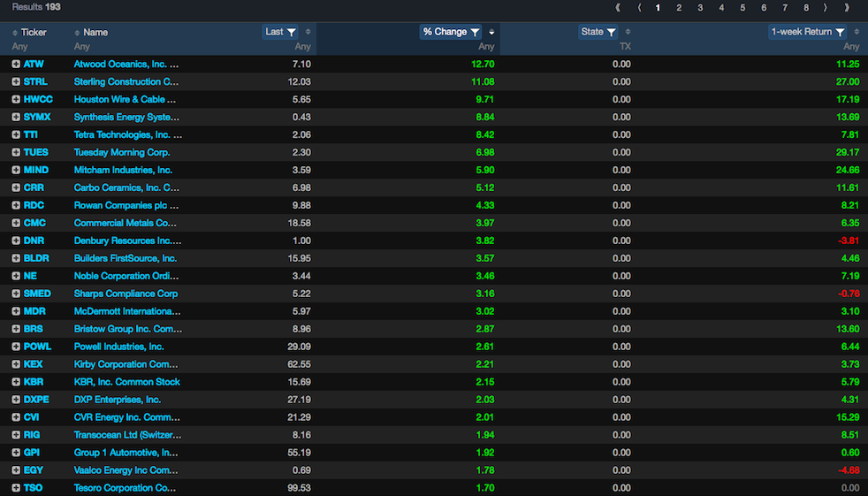Open the MDR ticker link
Viewport: 868px width, 496px height.
tap(34, 312)
